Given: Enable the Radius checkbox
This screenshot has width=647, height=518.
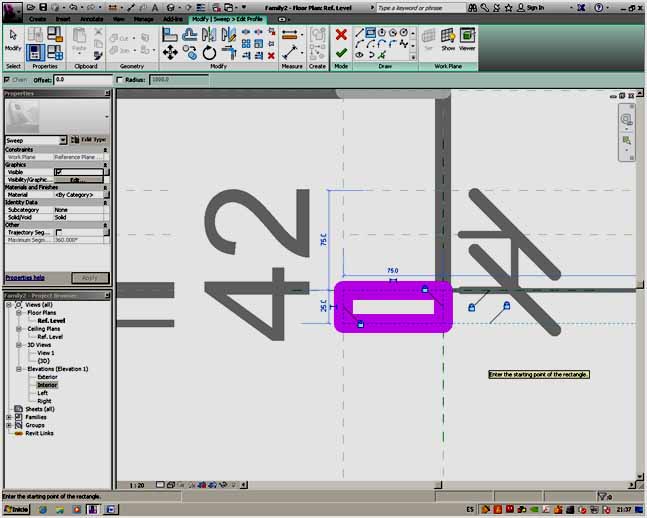Looking at the screenshot, I should (121, 79).
